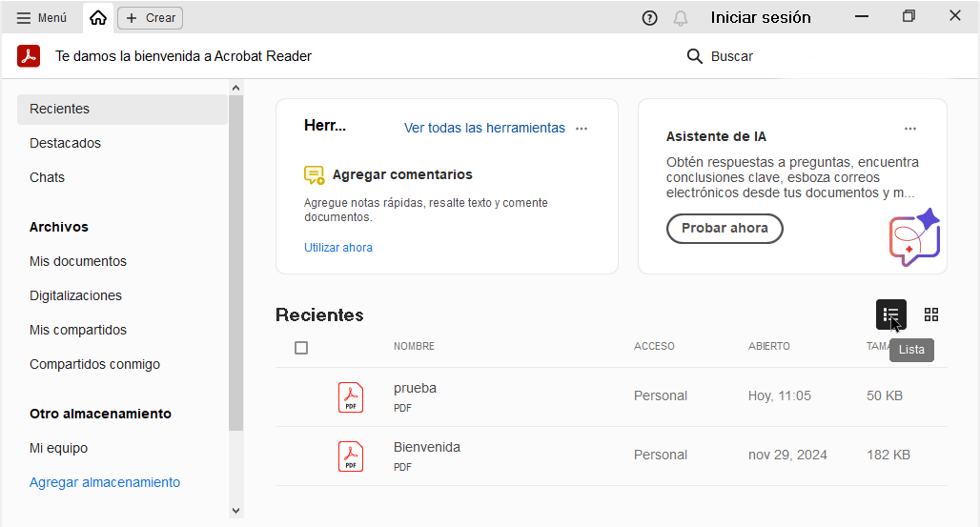The image size is (980, 527).
Task: Open the tools card more options ellipsis
Action: pos(582,129)
